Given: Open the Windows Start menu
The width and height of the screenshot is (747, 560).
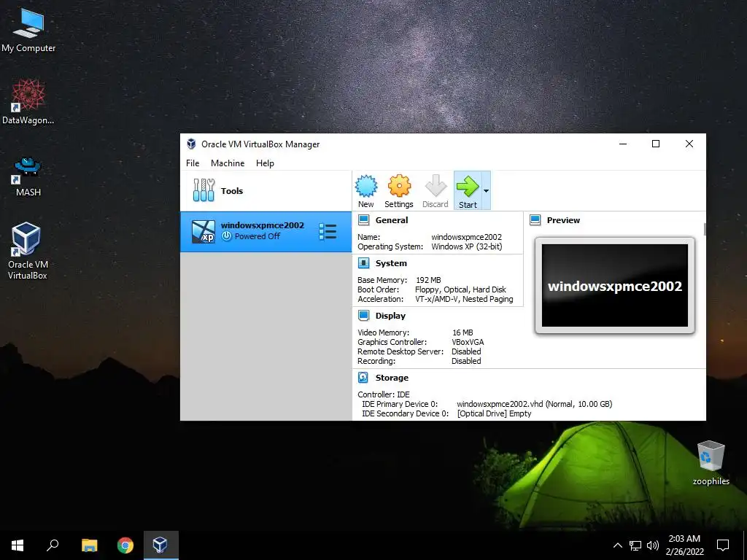Looking at the screenshot, I should 18,545.
